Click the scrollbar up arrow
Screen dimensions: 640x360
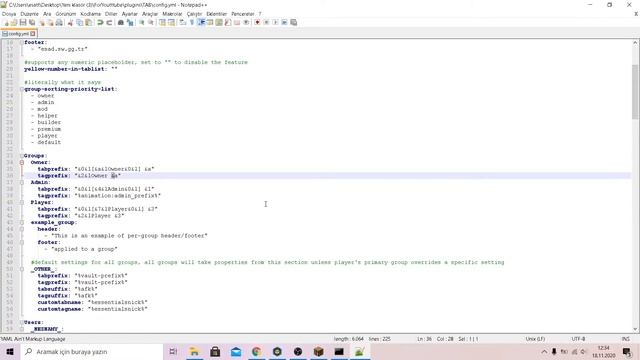point(636,42)
